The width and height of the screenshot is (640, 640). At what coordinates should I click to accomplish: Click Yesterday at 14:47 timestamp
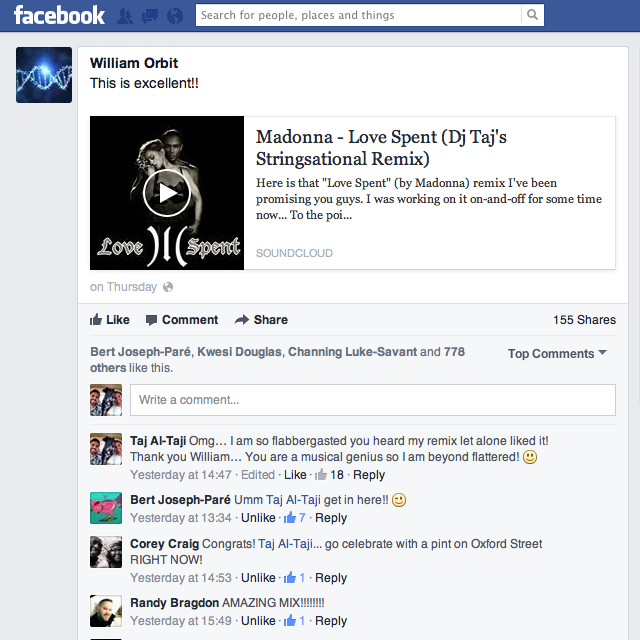click(x=181, y=475)
